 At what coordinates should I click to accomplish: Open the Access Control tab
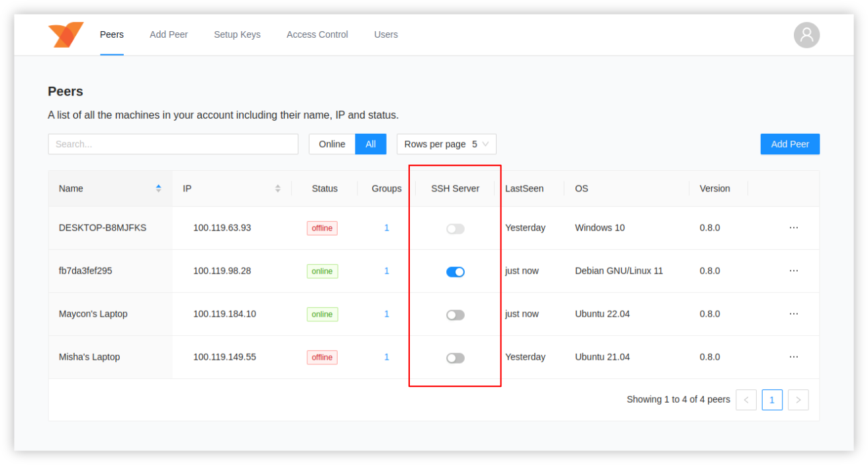pyautogui.click(x=317, y=34)
